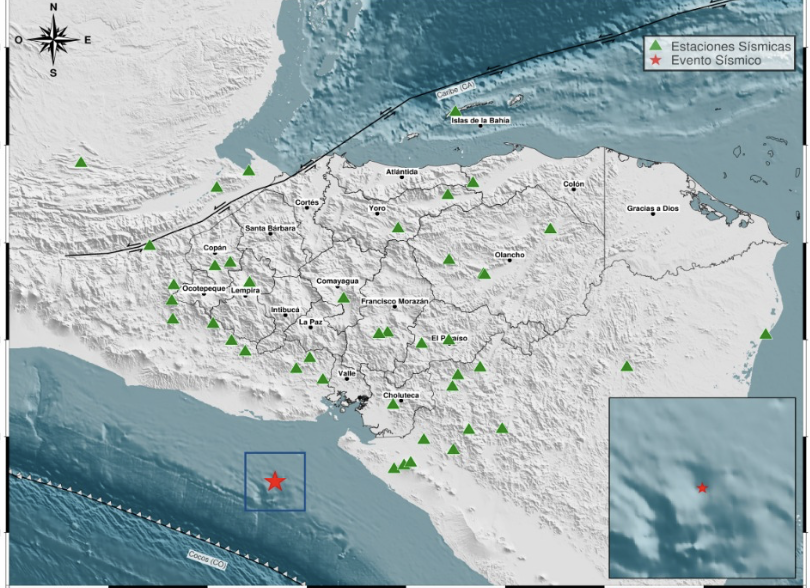
Task: Click the Olancho department label
Action: point(509,255)
